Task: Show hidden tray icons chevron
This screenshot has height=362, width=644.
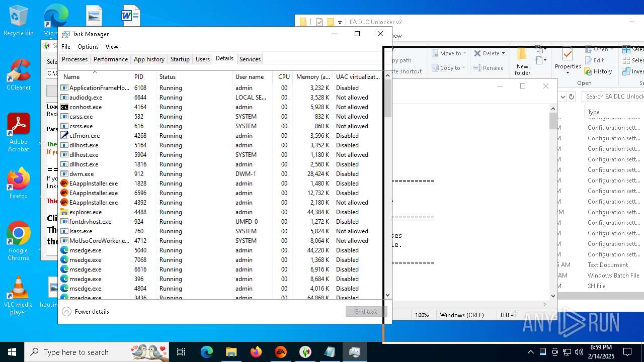Action: pyautogui.click(x=530, y=352)
